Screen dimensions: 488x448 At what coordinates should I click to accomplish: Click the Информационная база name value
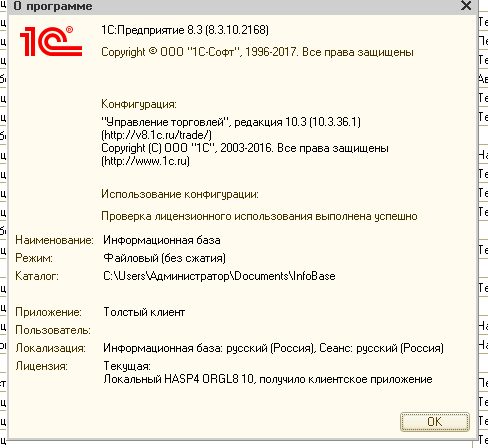(162, 240)
